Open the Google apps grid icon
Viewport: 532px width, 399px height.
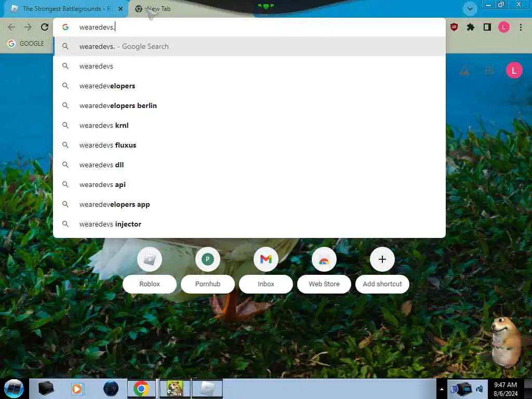489,71
